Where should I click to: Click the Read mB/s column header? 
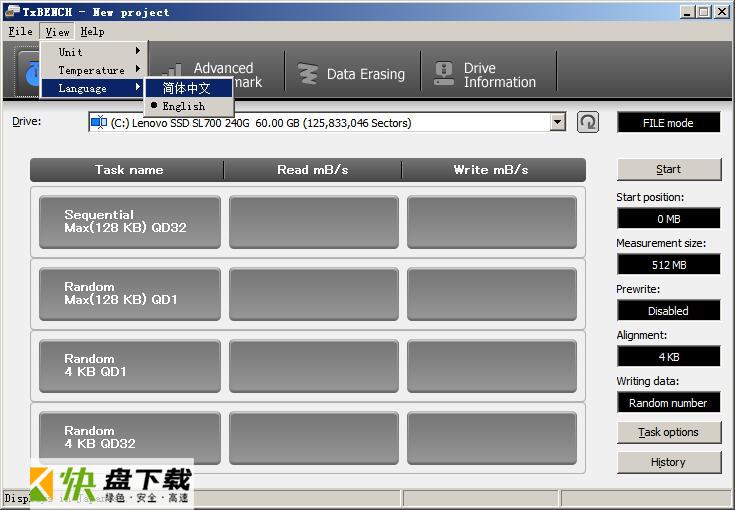click(313, 170)
